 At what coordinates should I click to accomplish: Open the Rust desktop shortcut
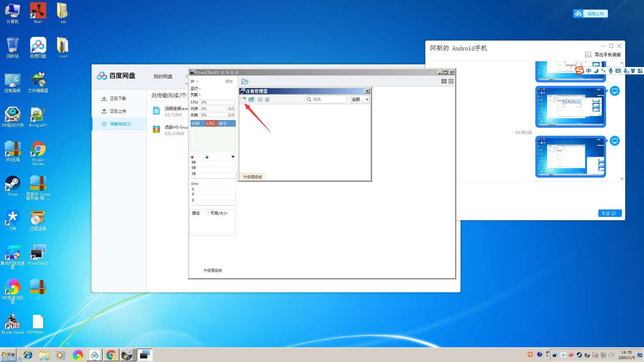click(38, 13)
